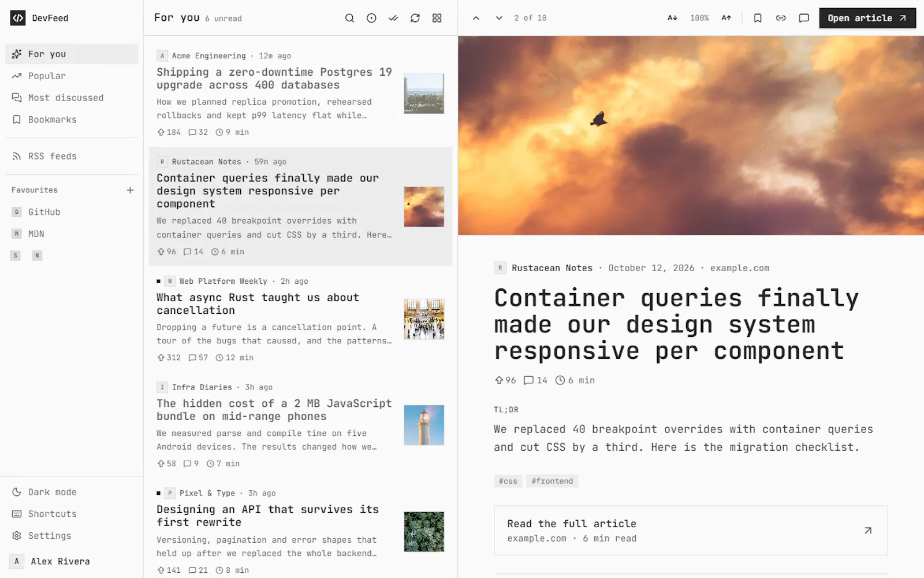Select the For you section
924x578 pixels.
tap(72, 54)
